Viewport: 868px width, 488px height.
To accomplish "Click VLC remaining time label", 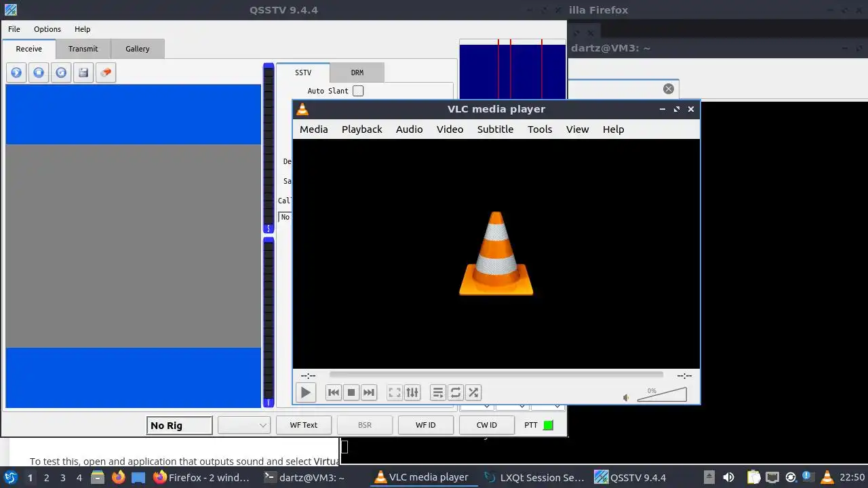I will pos(684,375).
